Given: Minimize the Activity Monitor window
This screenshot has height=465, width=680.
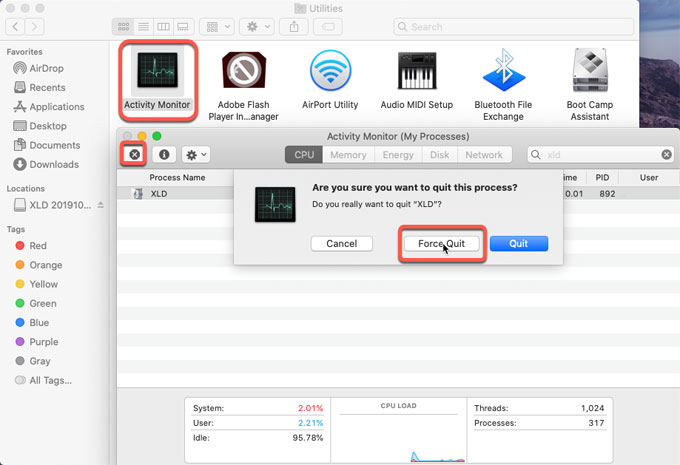Looking at the screenshot, I should (x=142, y=136).
